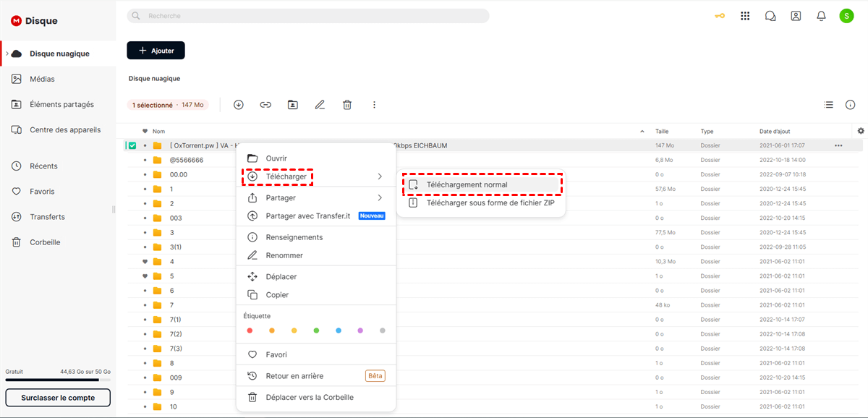The height and width of the screenshot is (418, 868).
Task: Apply the orange label color
Action: (x=272, y=330)
